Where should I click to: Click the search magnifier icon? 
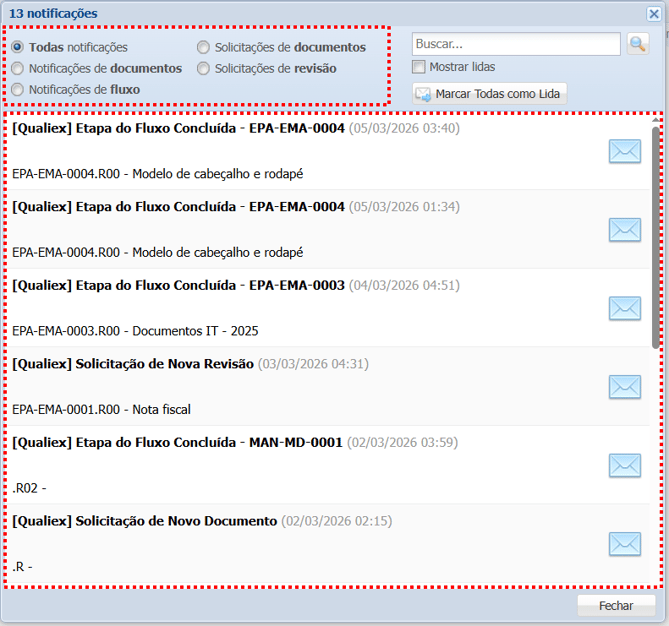(637, 44)
